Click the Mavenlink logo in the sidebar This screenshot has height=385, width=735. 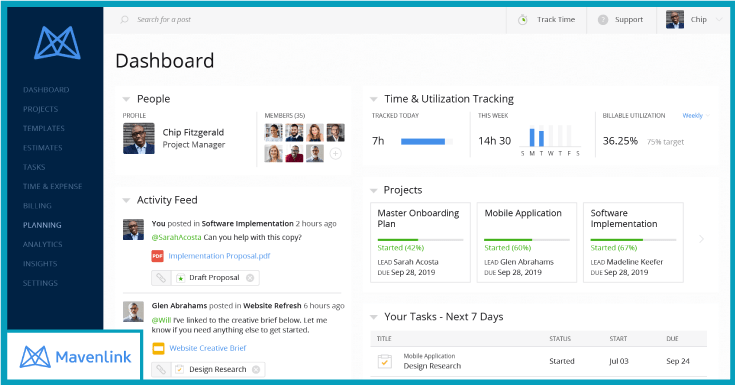[57, 43]
